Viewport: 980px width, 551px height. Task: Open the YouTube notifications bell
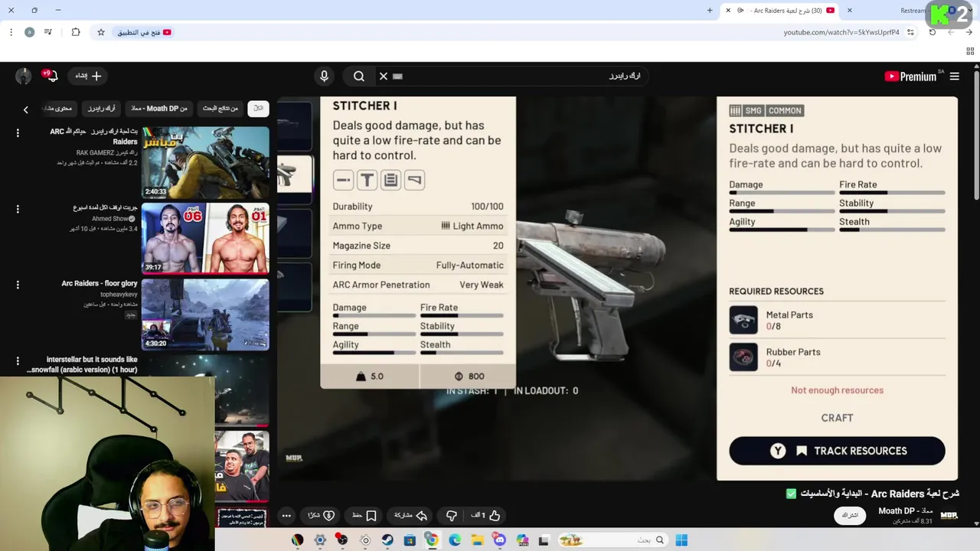[x=51, y=75]
